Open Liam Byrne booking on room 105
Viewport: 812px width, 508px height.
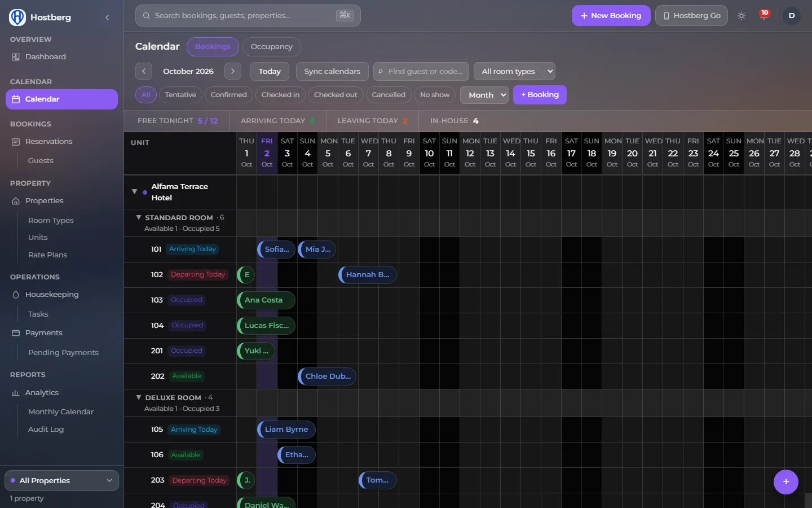click(x=286, y=430)
